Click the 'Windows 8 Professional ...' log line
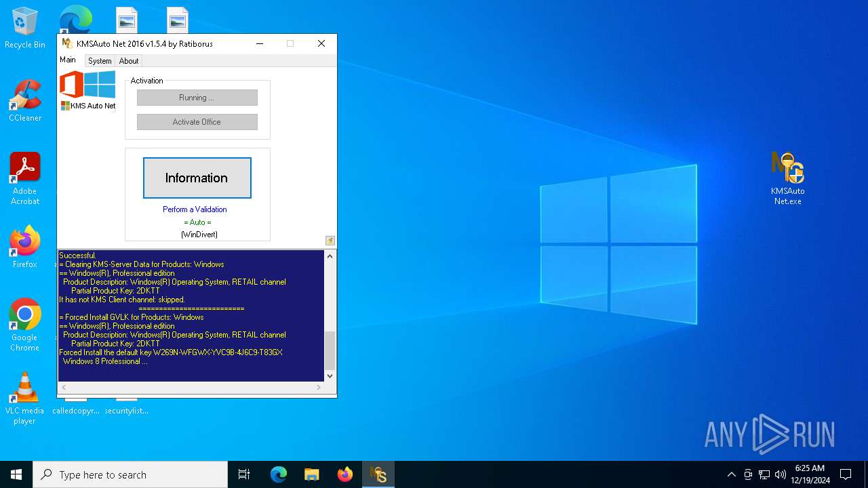Viewport: 868px width, 488px height. 105,361
